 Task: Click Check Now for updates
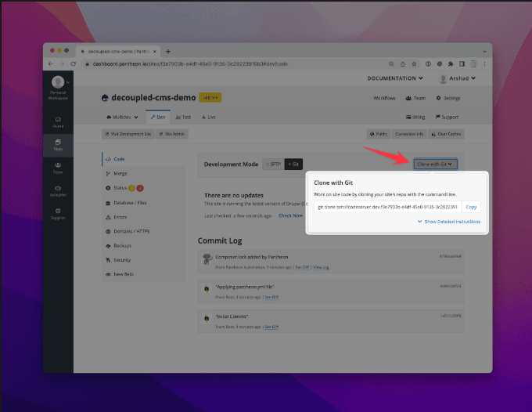290,215
